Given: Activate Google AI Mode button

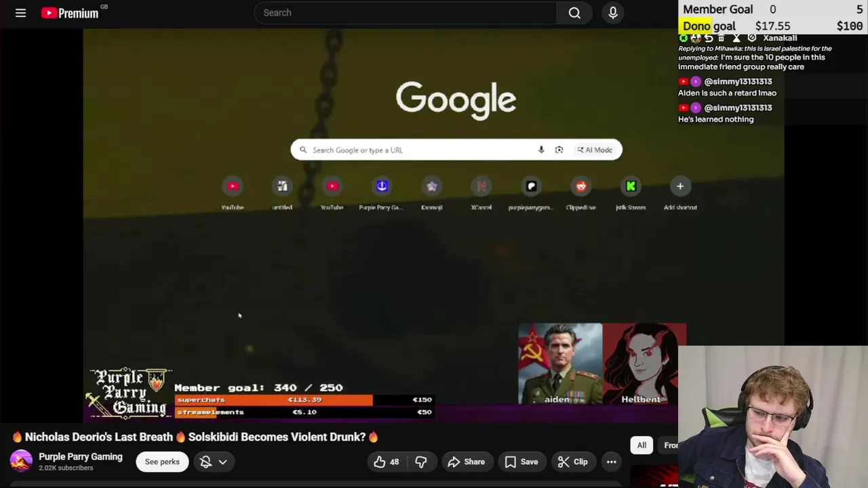Looking at the screenshot, I should [x=595, y=150].
